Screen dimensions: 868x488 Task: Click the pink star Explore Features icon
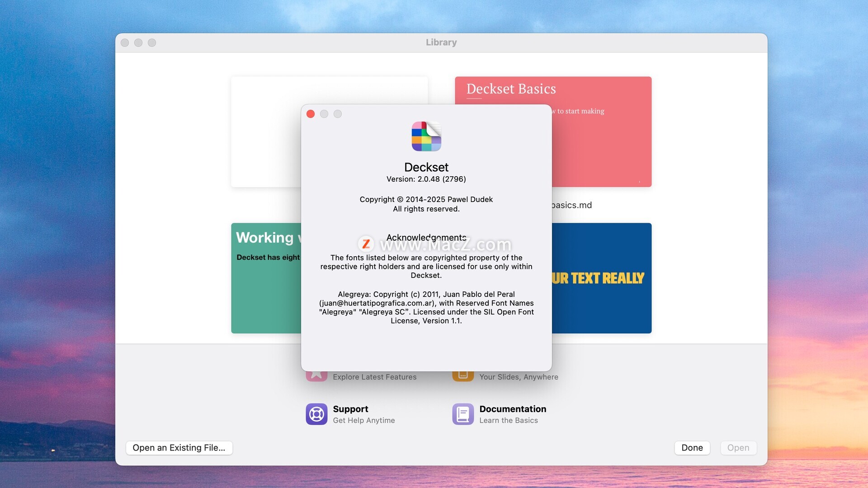tap(316, 376)
